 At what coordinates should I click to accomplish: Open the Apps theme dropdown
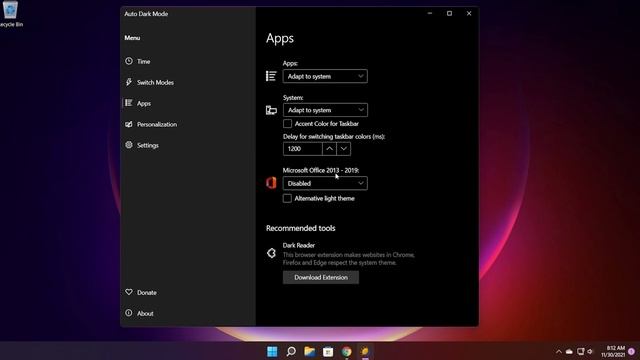(325, 76)
